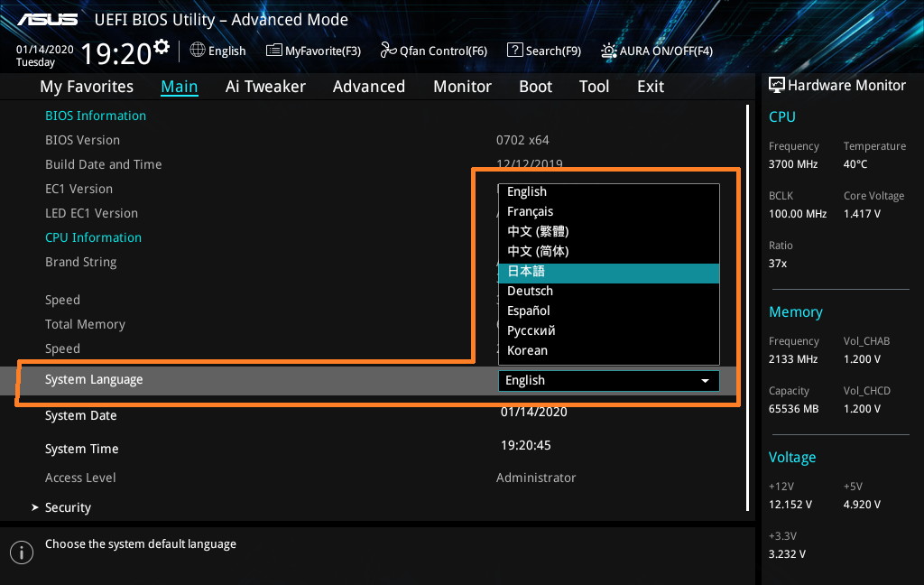
Task: Click the EC1 Version label
Action: 79,189
